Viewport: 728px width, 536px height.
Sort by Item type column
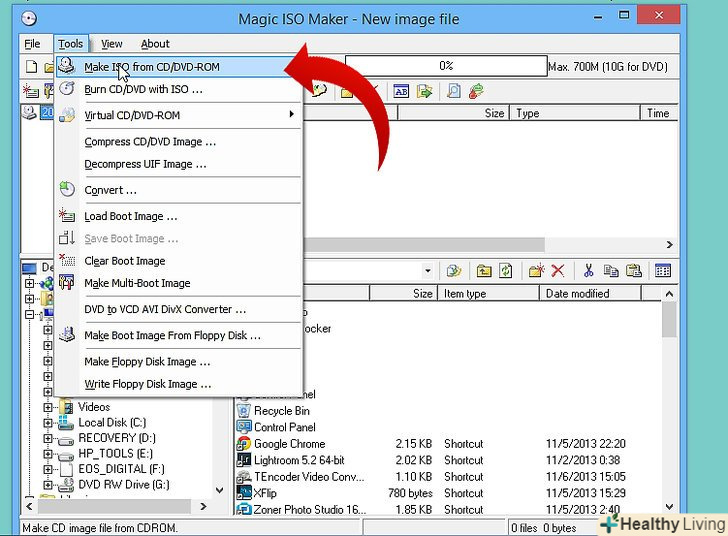488,294
